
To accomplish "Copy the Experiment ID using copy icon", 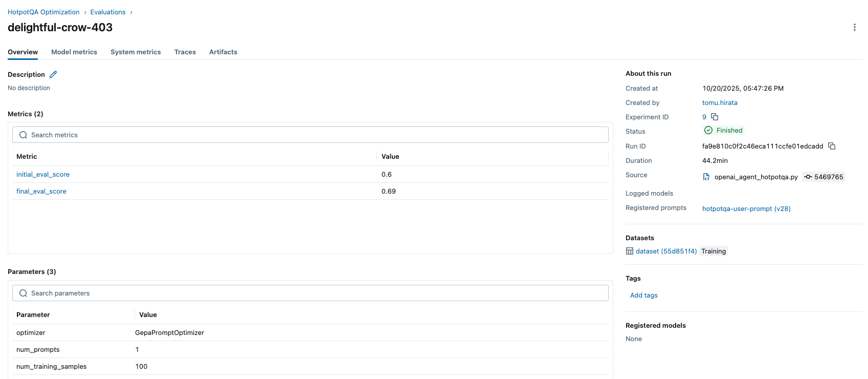I will click(x=715, y=117).
